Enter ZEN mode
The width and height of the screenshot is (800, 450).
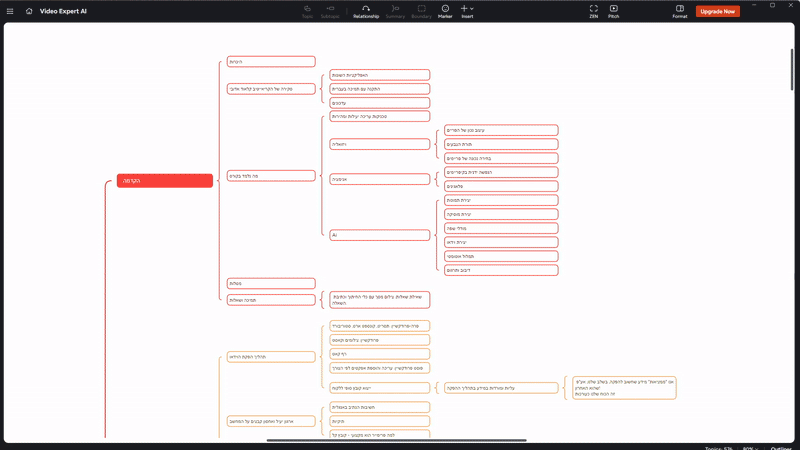point(593,11)
